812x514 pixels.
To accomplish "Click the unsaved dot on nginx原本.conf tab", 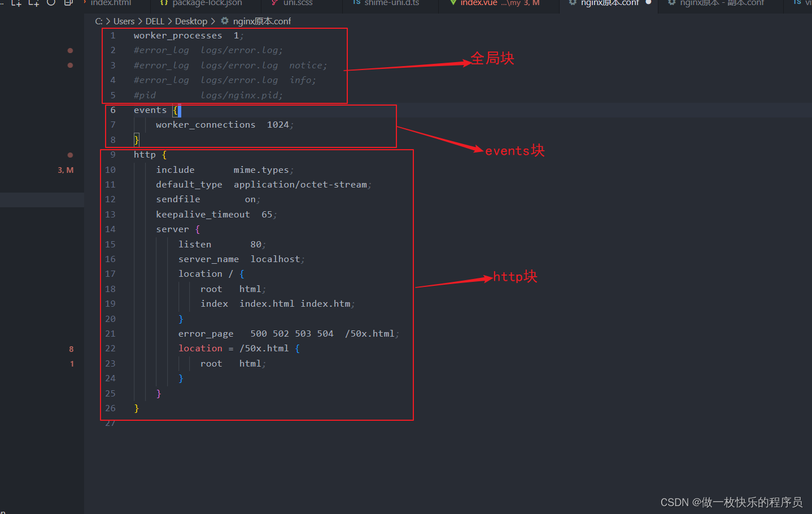I will click(648, 2).
